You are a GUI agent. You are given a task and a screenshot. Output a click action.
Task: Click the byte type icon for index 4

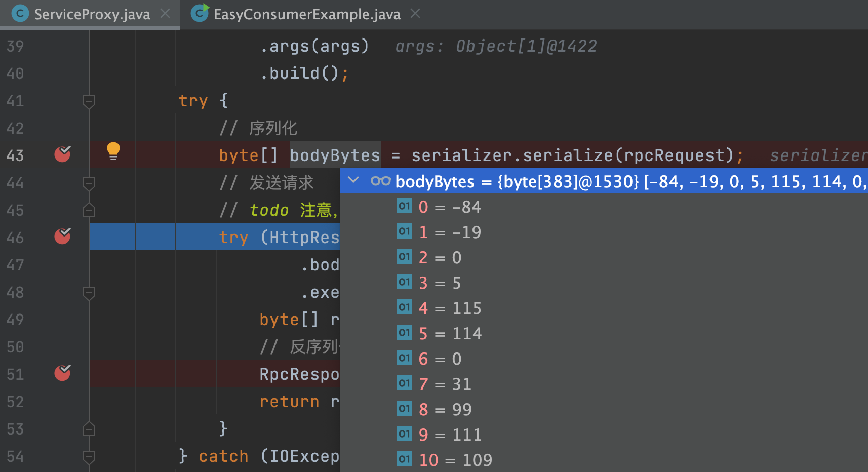tap(404, 307)
